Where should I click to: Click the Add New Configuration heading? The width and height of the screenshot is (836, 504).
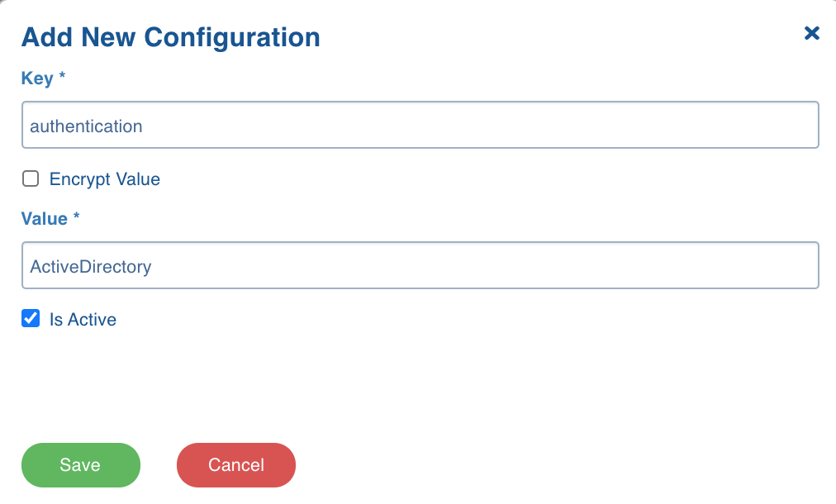click(x=171, y=37)
